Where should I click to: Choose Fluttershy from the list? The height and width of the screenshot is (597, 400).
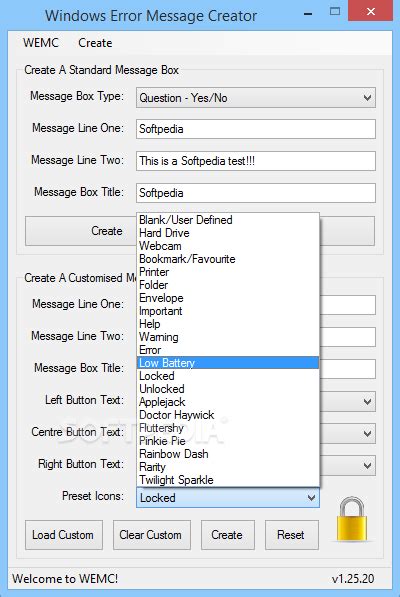click(228, 428)
